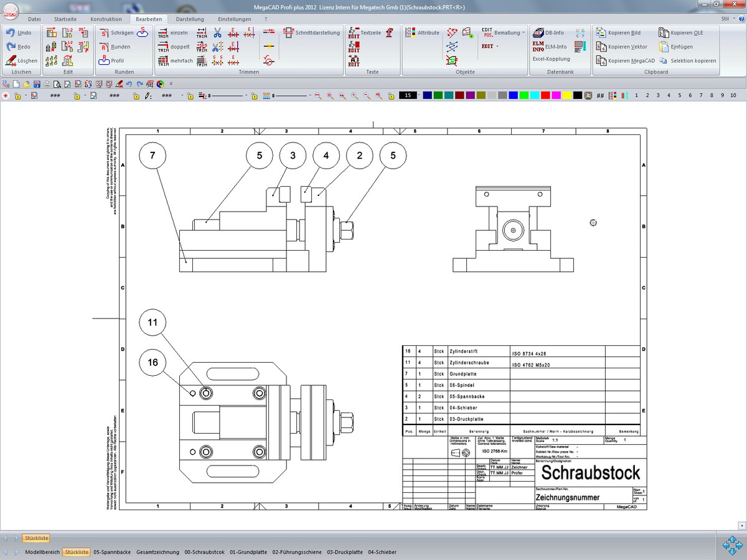The image size is (747, 560).
Task: Click the Undo button in Löschen group
Action: (18, 32)
